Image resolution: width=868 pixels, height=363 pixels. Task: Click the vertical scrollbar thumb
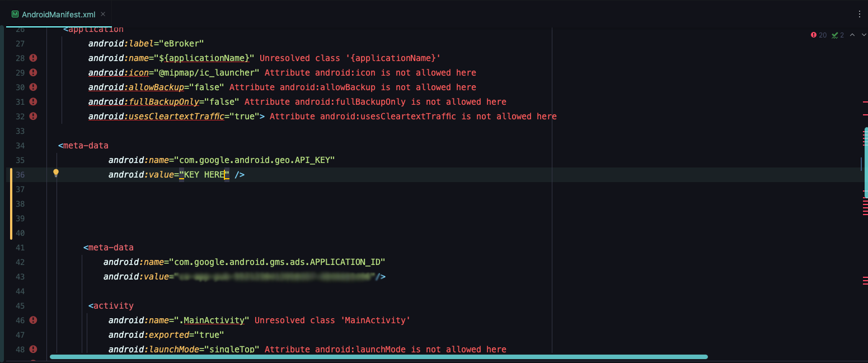click(x=866, y=162)
